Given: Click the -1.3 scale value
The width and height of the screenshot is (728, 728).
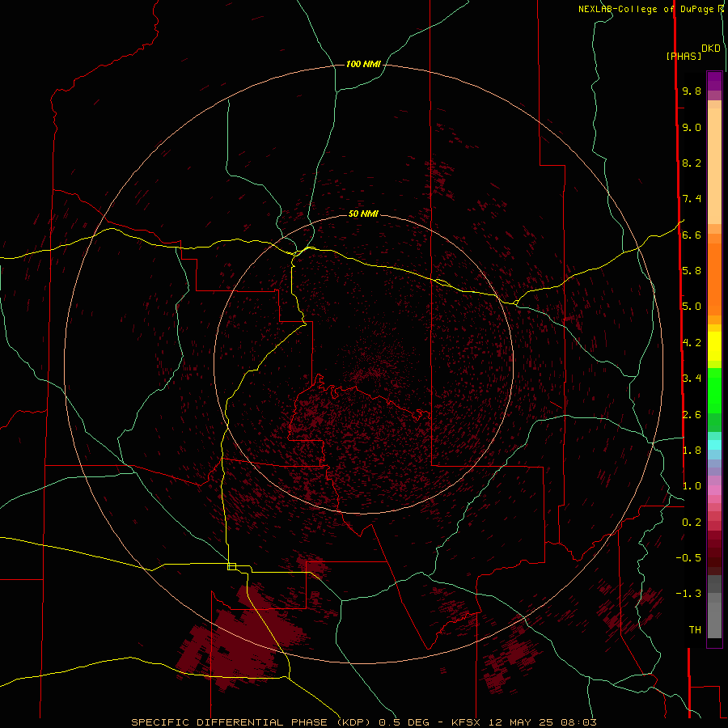Looking at the screenshot, I should (x=688, y=594).
